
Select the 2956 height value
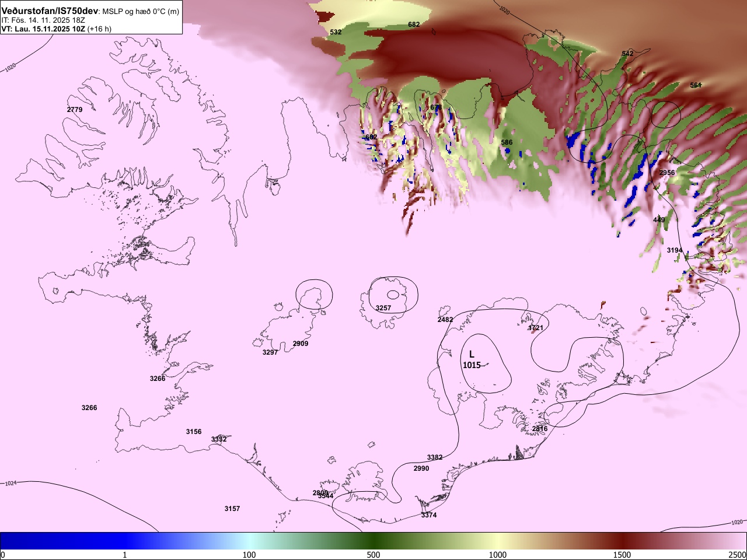[667, 173]
